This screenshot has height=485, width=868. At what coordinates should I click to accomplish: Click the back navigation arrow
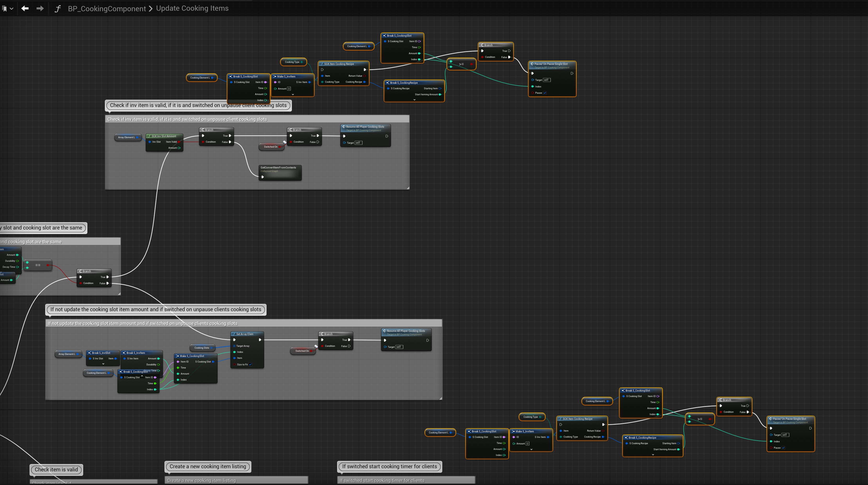(25, 8)
